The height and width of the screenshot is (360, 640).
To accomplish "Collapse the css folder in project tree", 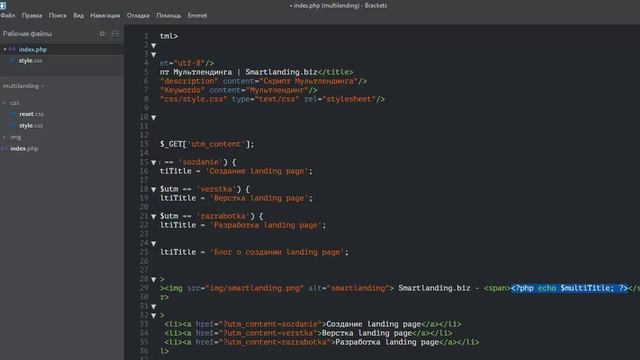I will point(4,103).
